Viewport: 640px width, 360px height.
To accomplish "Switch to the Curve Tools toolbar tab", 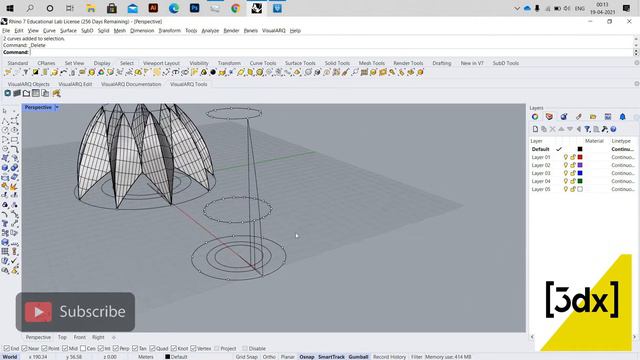I will point(263,63).
